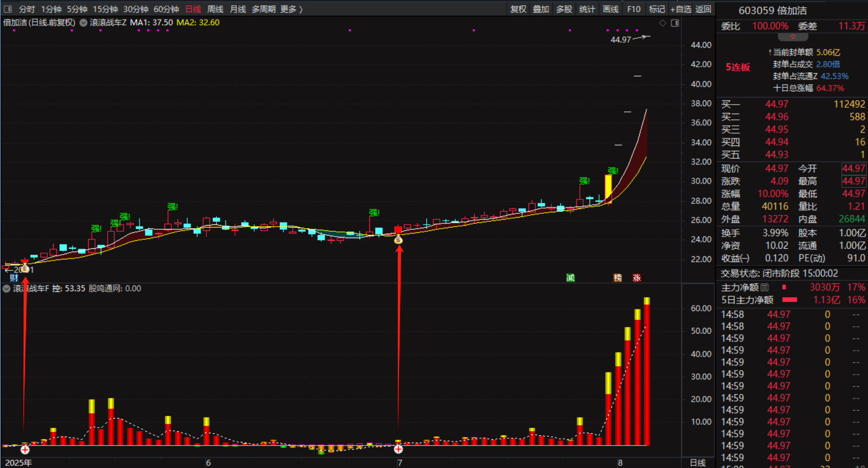
Task: Click the 财 badge icon on chart
Action: click(x=14, y=278)
